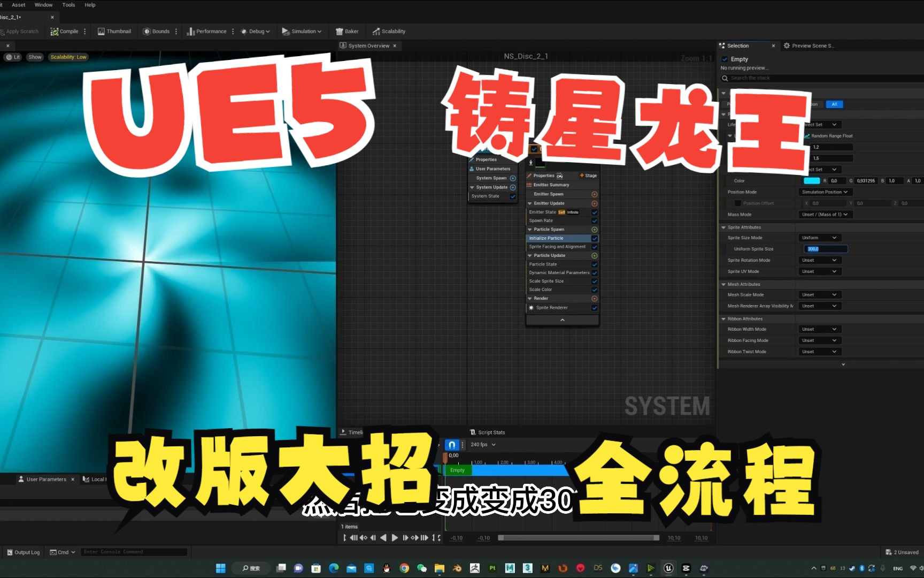Disable the Spawn Rate module
The image size is (924, 578).
pos(595,221)
